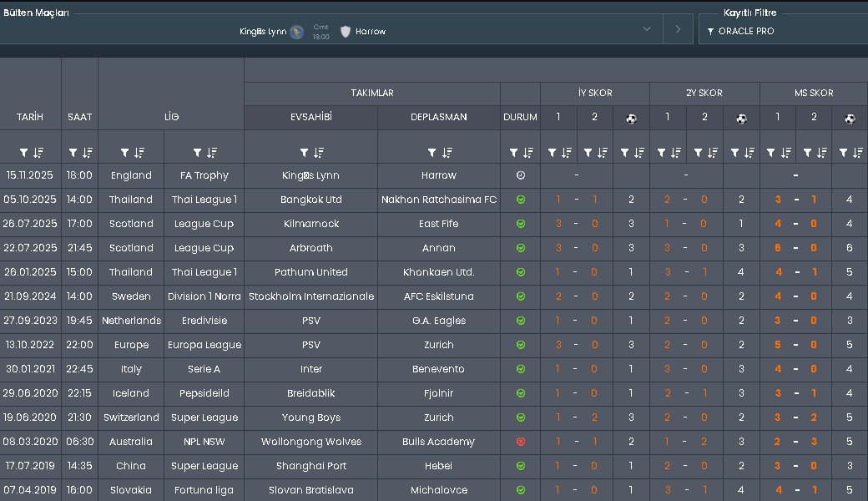868x501 pixels.
Task: Click the İY SKOR column group header
Action: click(595, 93)
